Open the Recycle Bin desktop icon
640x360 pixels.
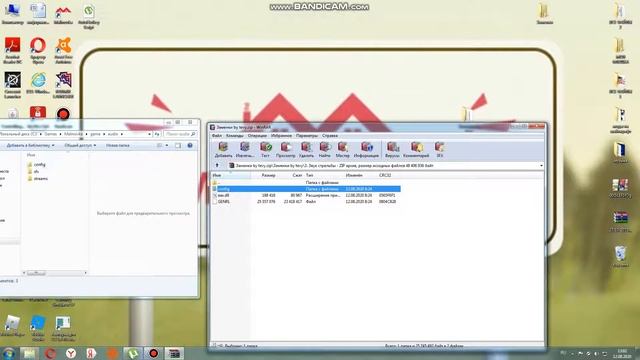coord(620,256)
